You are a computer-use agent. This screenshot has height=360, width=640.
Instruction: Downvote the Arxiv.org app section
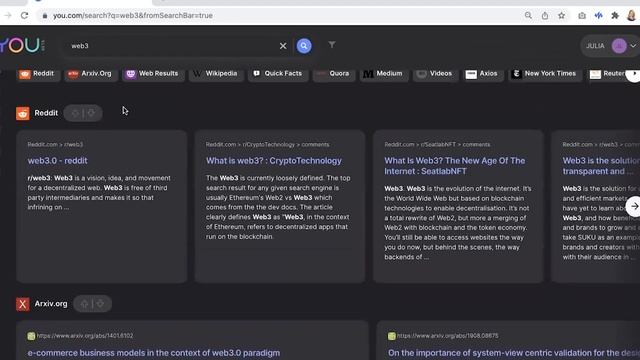100,304
